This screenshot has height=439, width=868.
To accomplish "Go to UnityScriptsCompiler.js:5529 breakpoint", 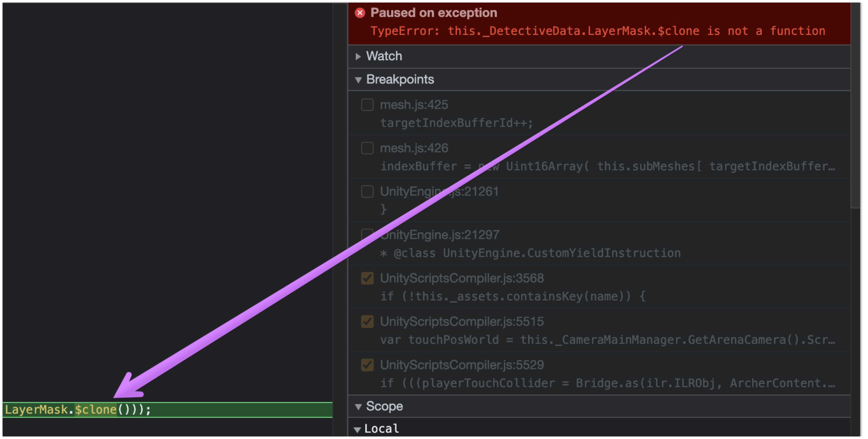I will [462, 365].
